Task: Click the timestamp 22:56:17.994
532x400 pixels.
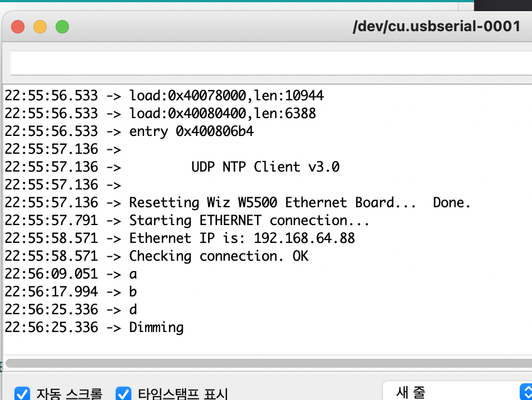Action: pos(51,292)
